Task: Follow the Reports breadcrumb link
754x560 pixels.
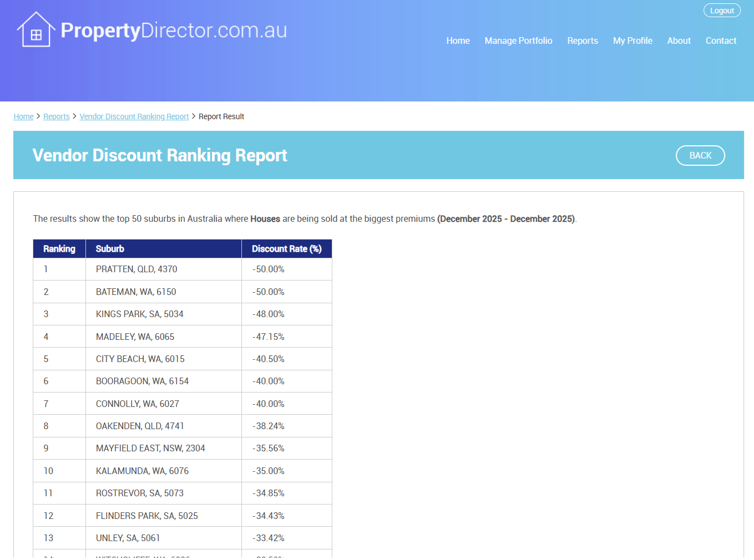Action: (x=57, y=116)
